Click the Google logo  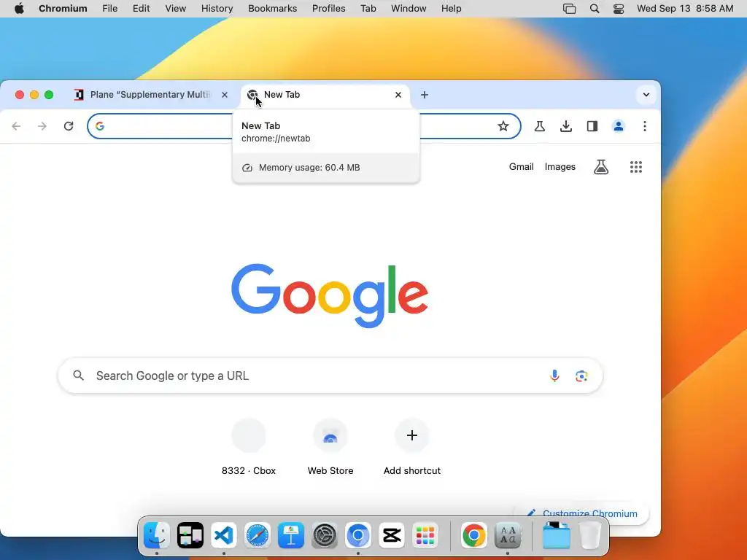pyautogui.click(x=330, y=295)
